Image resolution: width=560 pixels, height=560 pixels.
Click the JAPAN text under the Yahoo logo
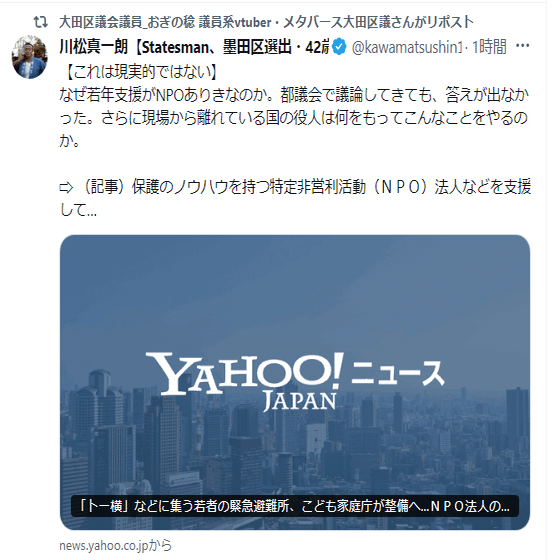click(300, 401)
